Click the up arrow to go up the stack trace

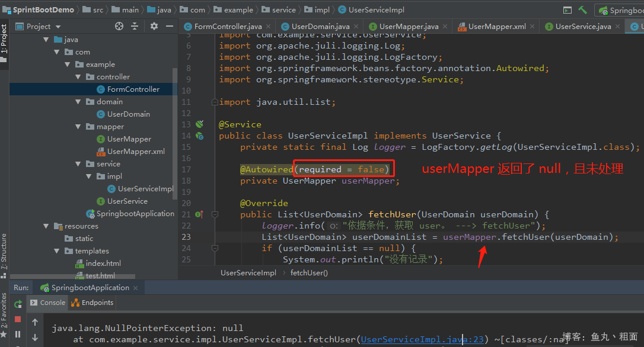coord(35,322)
